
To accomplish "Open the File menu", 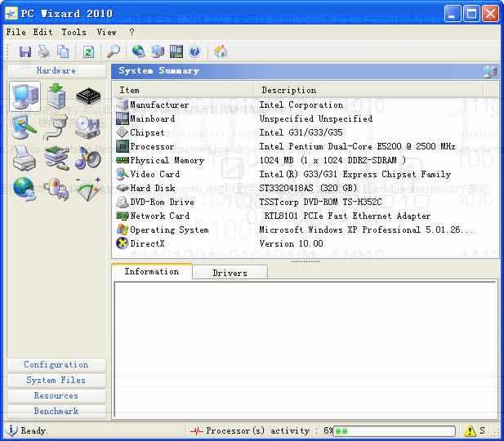I will (16, 32).
